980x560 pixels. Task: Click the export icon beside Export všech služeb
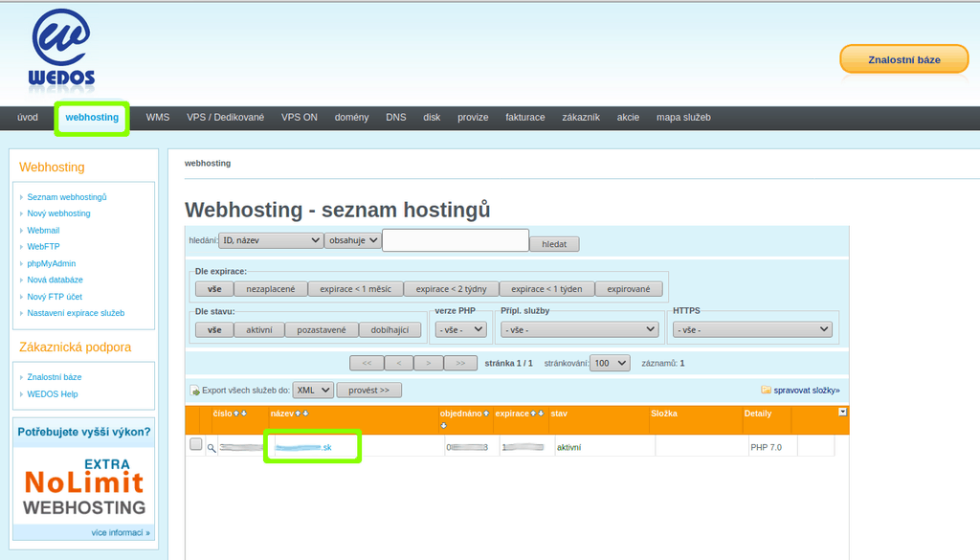tap(194, 391)
